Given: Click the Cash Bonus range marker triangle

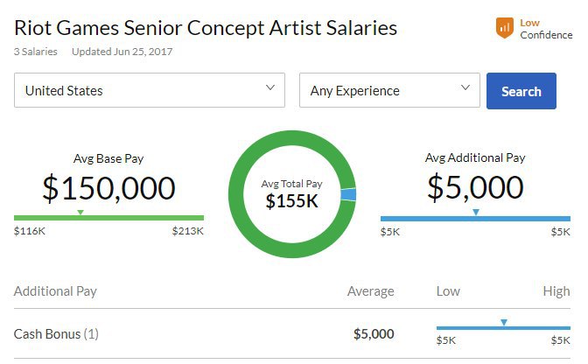Looking at the screenshot, I should (504, 322).
